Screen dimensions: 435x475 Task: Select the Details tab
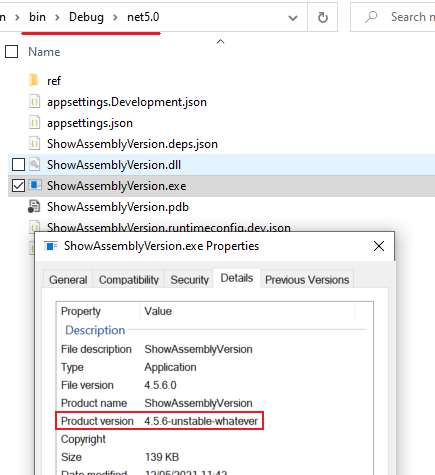click(237, 278)
